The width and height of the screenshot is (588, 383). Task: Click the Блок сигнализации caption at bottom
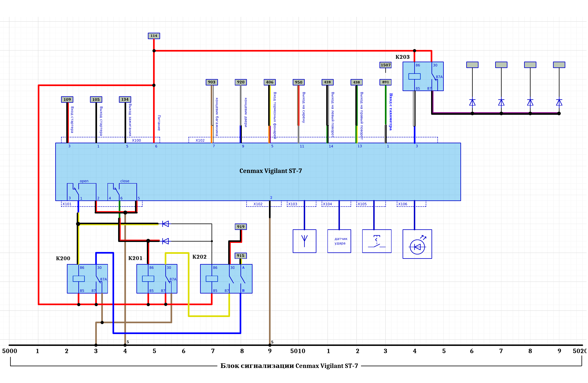click(289, 366)
